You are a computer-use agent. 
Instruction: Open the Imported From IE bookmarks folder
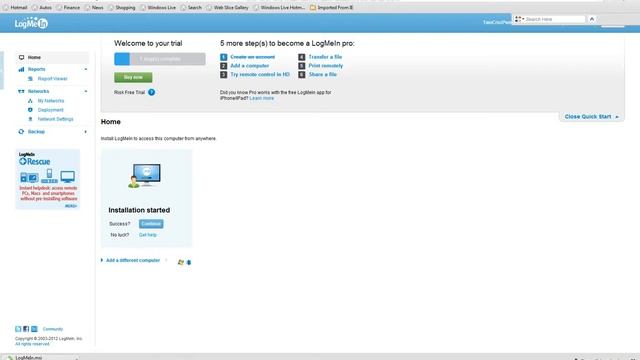pos(331,7)
